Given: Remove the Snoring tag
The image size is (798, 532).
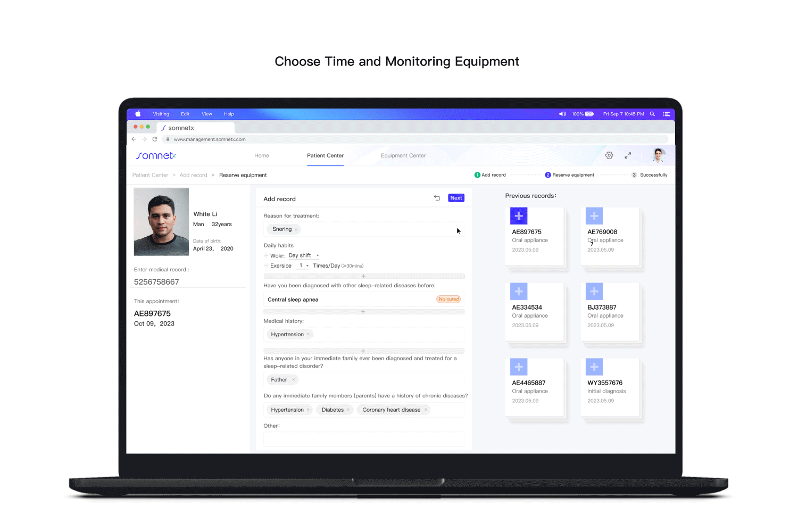Looking at the screenshot, I should (x=296, y=230).
